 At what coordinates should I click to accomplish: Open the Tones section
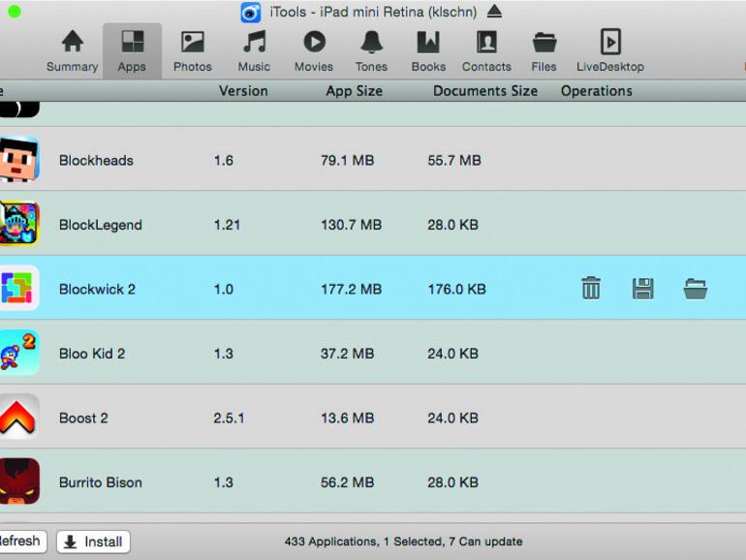(x=372, y=50)
